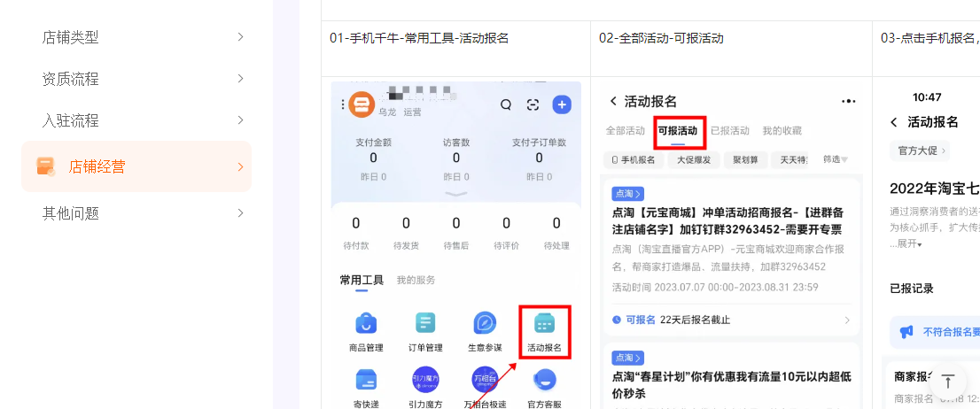Click the 待售后 order count
The image size is (980, 409).
(x=455, y=232)
